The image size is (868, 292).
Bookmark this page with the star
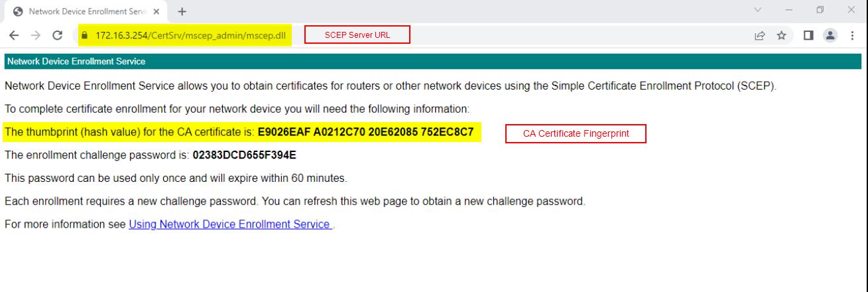click(782, 36)
